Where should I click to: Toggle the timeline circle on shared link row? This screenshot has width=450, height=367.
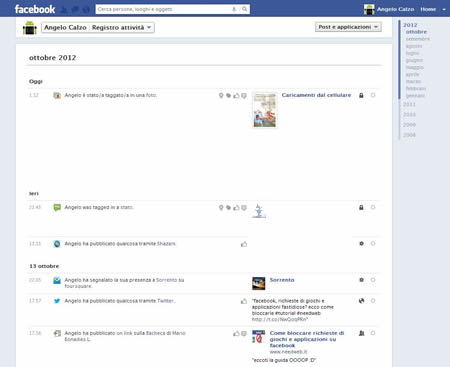pyautogui.click(x=373, y=333)
